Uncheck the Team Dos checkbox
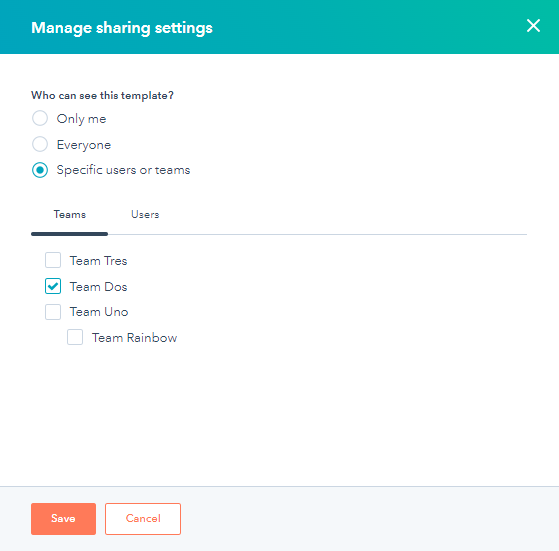Screen dimensions: 559x551 point(53,286)
